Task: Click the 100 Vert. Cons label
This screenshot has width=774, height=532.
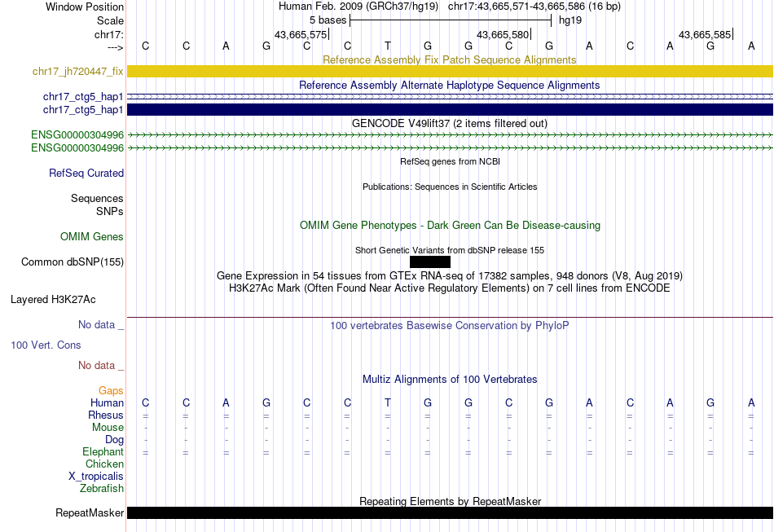Action: point(46,345)
